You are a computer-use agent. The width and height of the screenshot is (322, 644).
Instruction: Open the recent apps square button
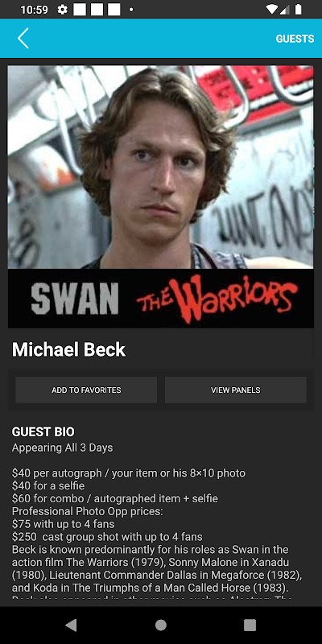[x=250, y=625]
